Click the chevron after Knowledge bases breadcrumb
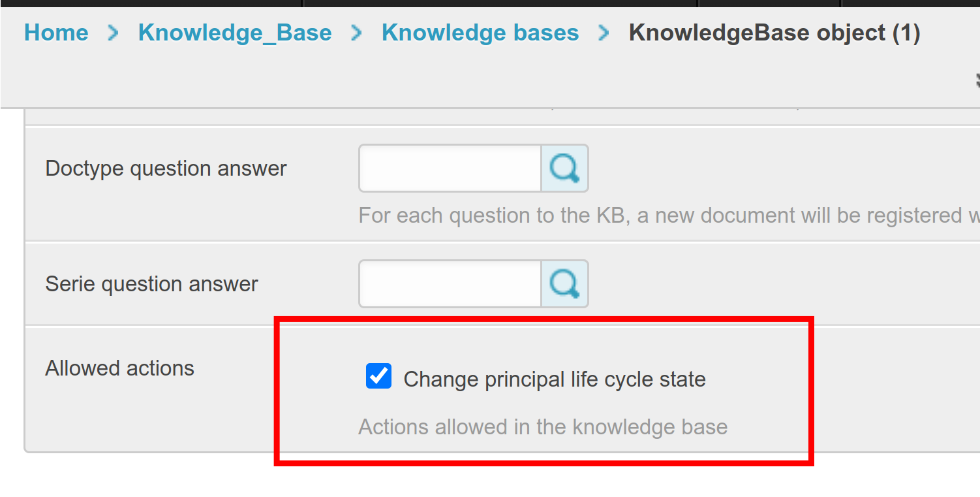This screenshot has height=497, width=980. pyautogui.click(x=604, y=33)
